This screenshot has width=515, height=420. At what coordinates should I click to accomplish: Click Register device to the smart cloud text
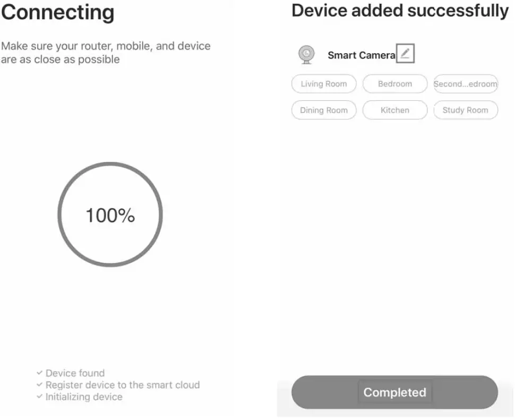[x=123, y=385]
